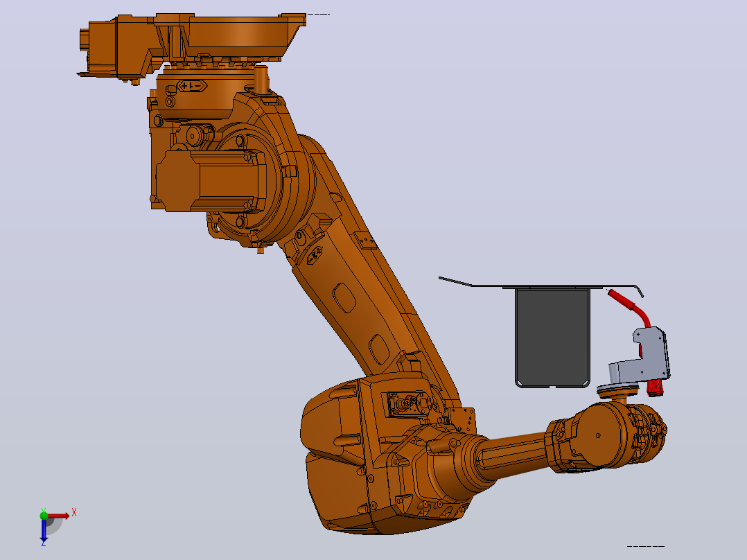Select the dark gray box workpiece
Image resolution: width=747 pixels, height=560 pixels.
click(x=553, y=338)
